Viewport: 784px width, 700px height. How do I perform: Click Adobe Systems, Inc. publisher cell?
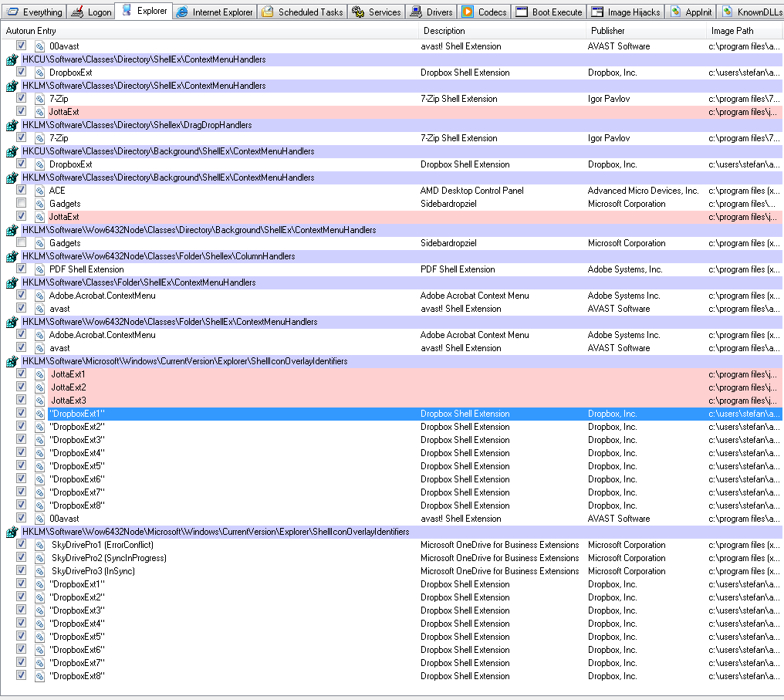[x=625, y=269]
